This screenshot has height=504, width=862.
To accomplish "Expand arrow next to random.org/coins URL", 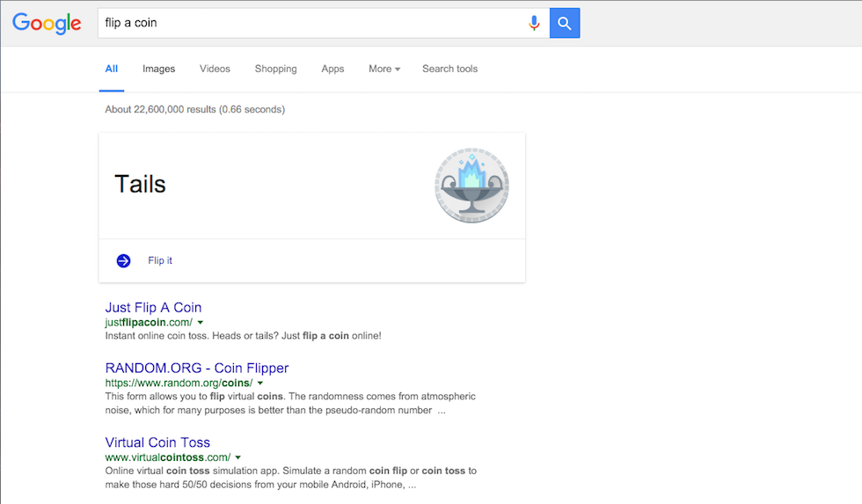I will [x=260, y=383].
